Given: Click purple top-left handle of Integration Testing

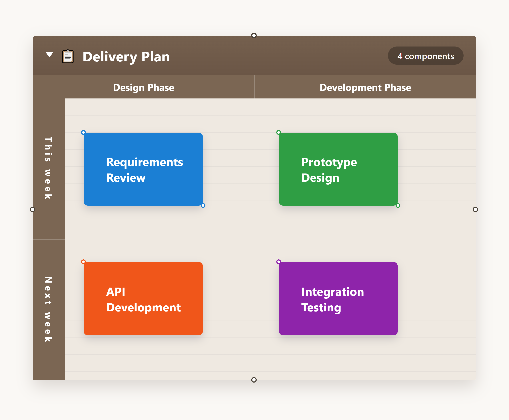Looking at the screenshot, I should (x=278, y=262).
